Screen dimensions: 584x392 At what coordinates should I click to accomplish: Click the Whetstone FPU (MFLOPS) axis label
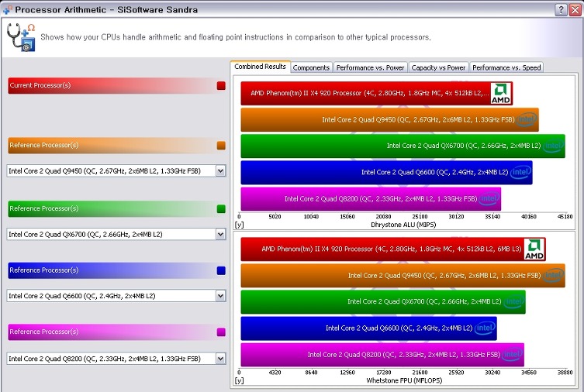[404, 380]
